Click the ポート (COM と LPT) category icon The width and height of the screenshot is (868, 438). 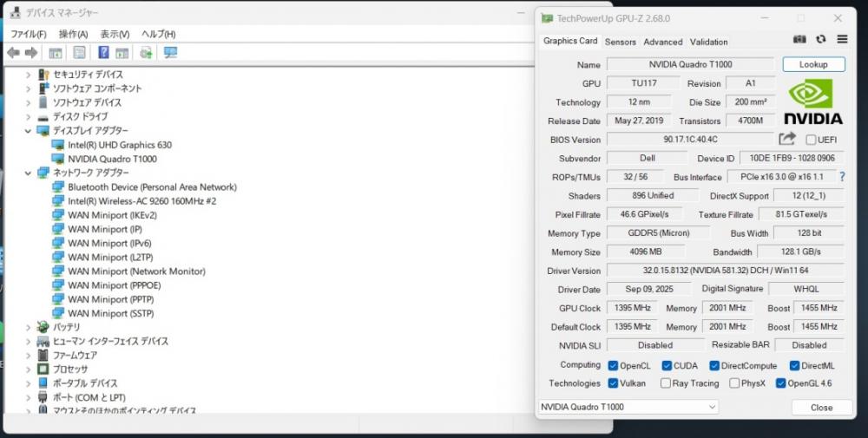43,397
